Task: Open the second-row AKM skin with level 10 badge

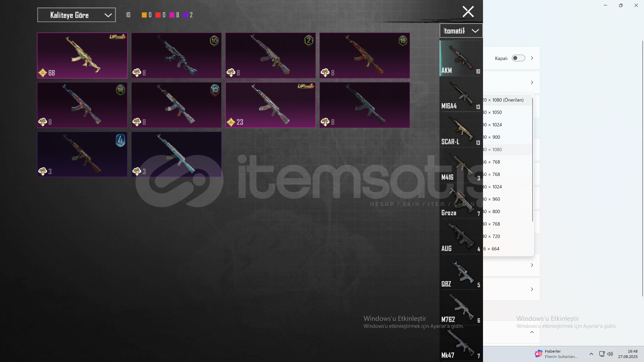Action: 176,105
